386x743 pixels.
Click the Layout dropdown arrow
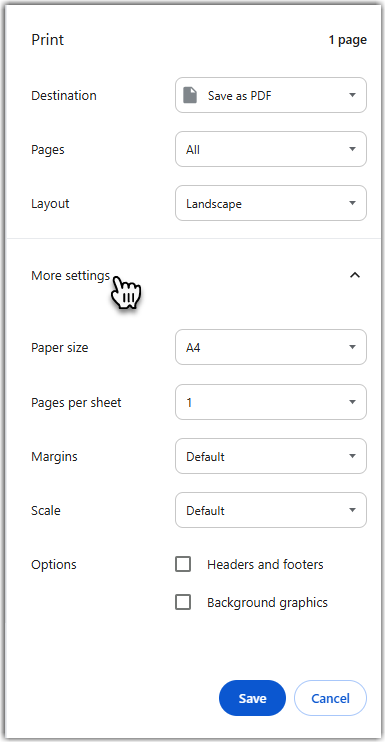pos(352,203)
